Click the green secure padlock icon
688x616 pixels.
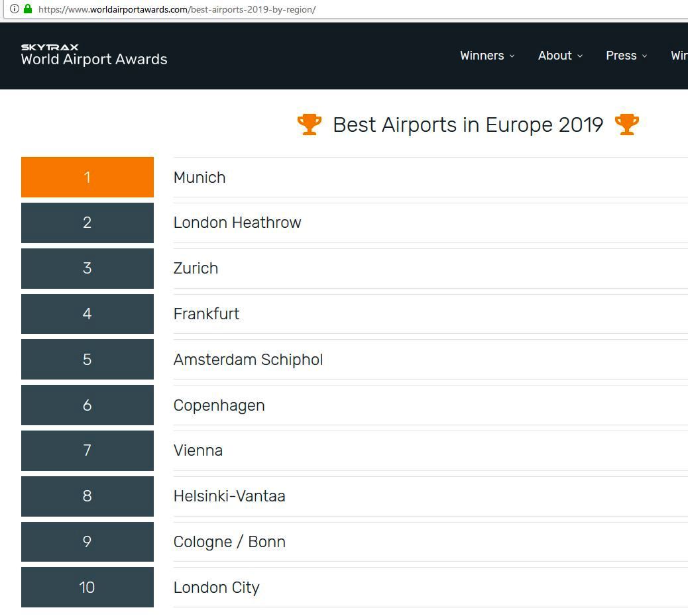[28, 9]
